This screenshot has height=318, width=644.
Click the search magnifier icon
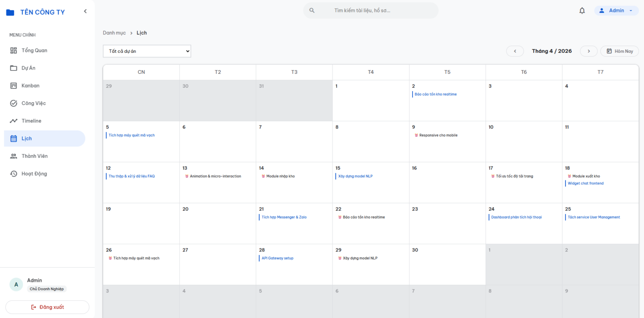[312, 10]
